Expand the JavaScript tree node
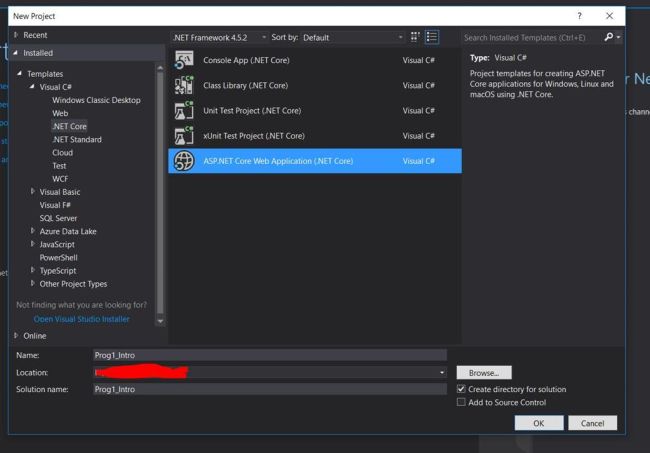This screenshot has width=650, height=453. click(32, 244)
